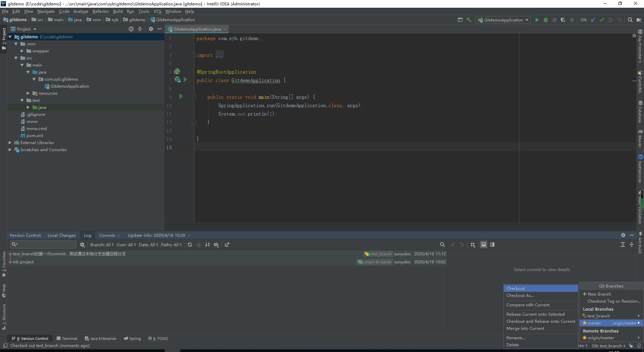This screenshot has height=352, width=644.
Task: Toggle the Favorites side panel
Action: click(x=4, y=264)
